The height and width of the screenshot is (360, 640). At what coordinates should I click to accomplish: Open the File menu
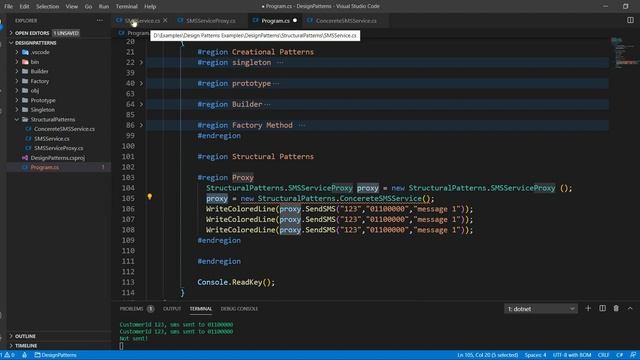coord(8,6)
